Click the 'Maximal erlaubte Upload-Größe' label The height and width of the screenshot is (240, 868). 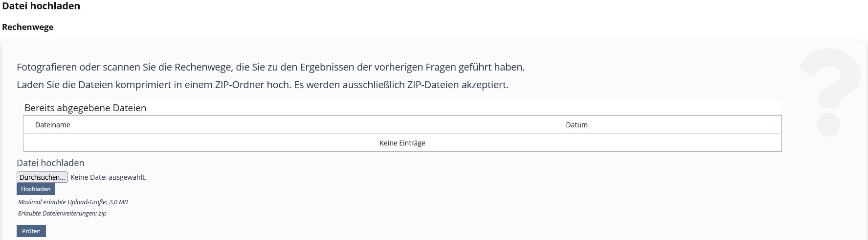tap(62, 202)
